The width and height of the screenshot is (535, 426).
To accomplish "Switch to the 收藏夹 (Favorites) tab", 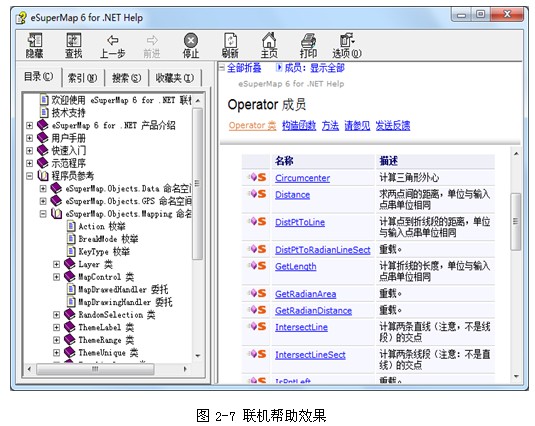I will 175,78.
